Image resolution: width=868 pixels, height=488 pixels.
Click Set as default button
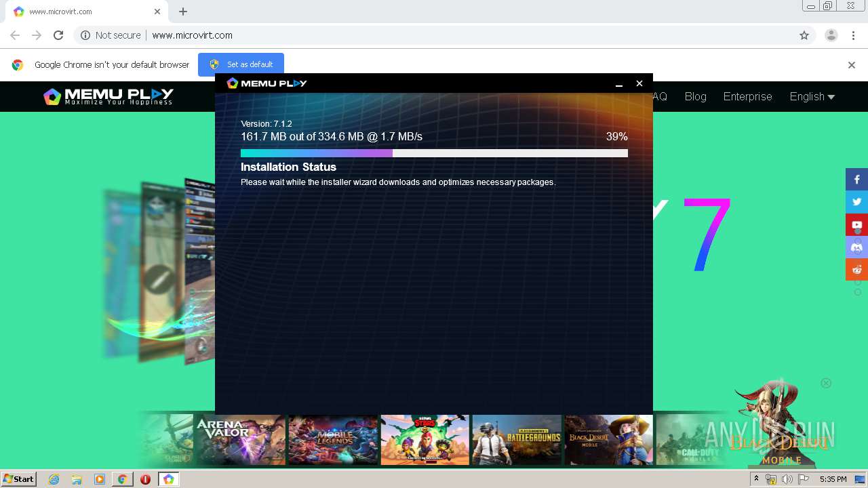click(241, 64)
